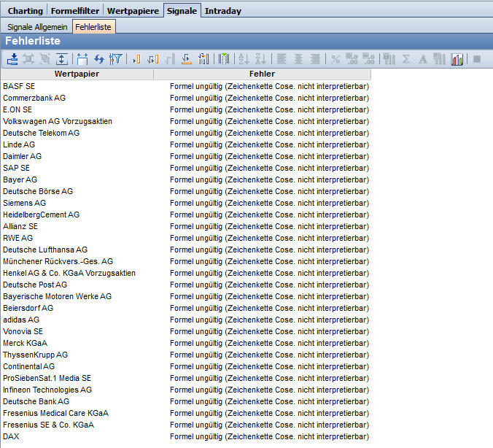This screenshot has height=448, width=493.
Task: Switch to the Charting tab
Action: [25, 11]
